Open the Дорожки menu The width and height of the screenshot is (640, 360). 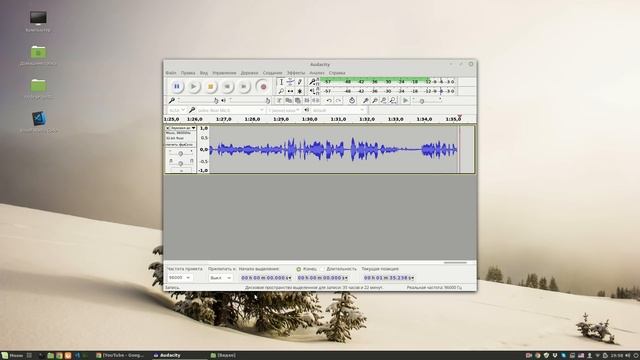coord(249,73)
